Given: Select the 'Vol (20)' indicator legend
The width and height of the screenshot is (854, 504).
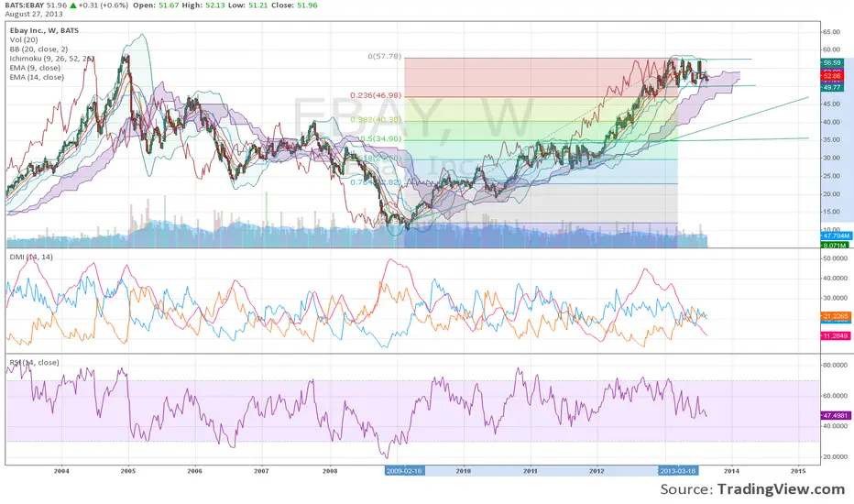Looking at the screenshot, I should click(x=24, y=39).
